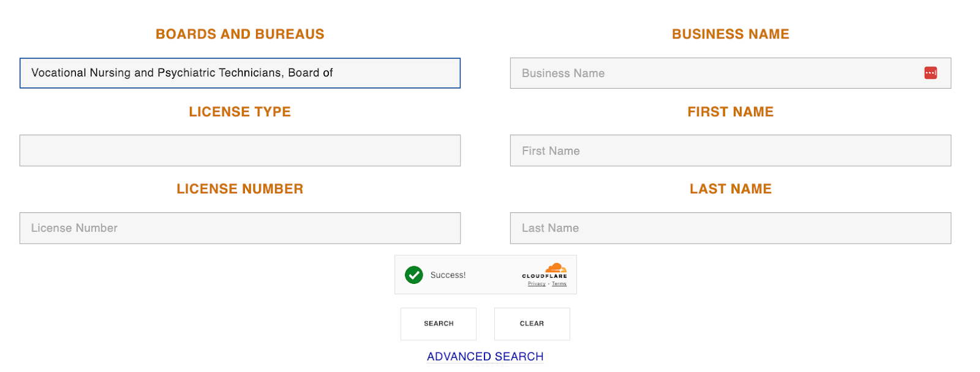Click into the Business Name field
Image resolution: width=980 pixels, height=372 pixels.
click(x=710, y=73)
